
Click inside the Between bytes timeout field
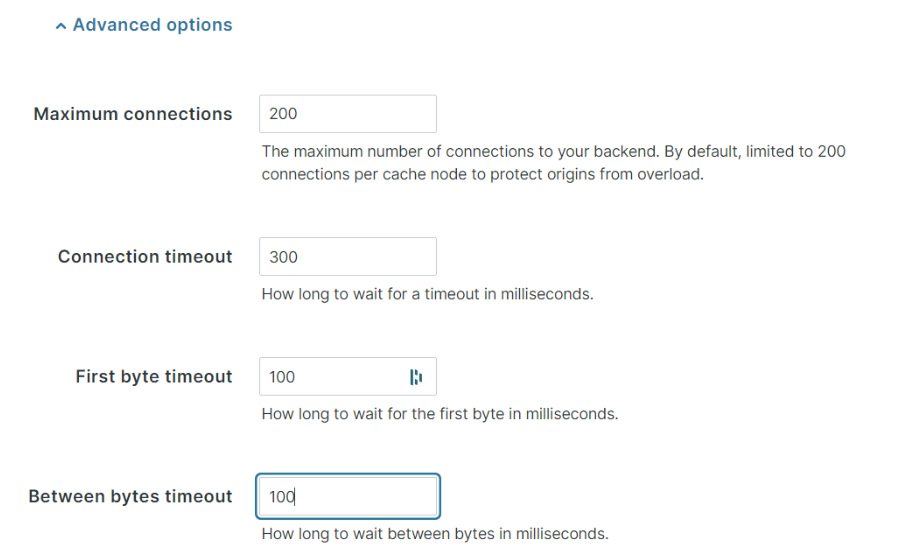click(348, 496)
